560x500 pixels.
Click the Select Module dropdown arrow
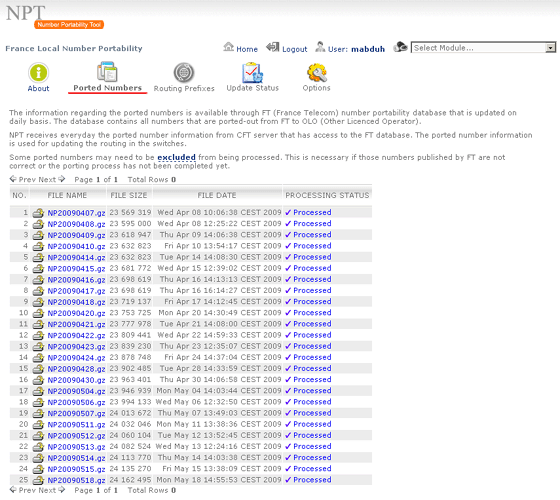tap(550, 48)
